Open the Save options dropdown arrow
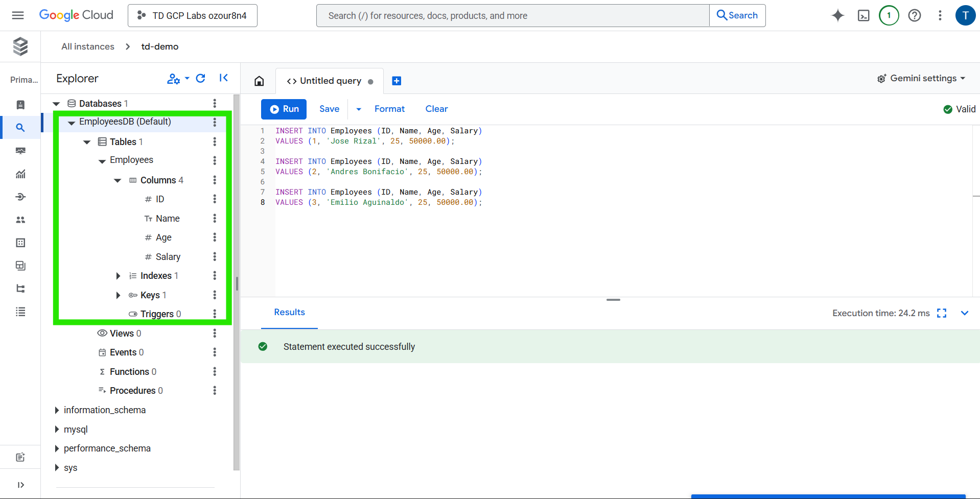The height and width of the screenshot is (499, 980). pos(359,109)
